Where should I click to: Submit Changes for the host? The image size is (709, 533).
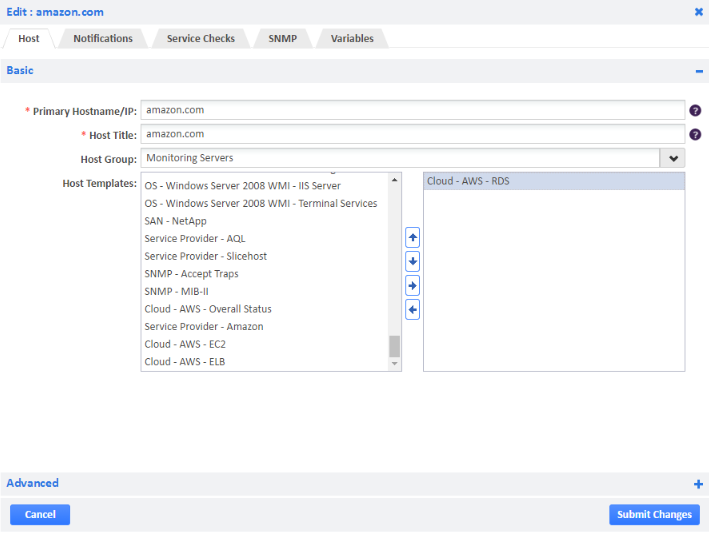click(654, 514)
